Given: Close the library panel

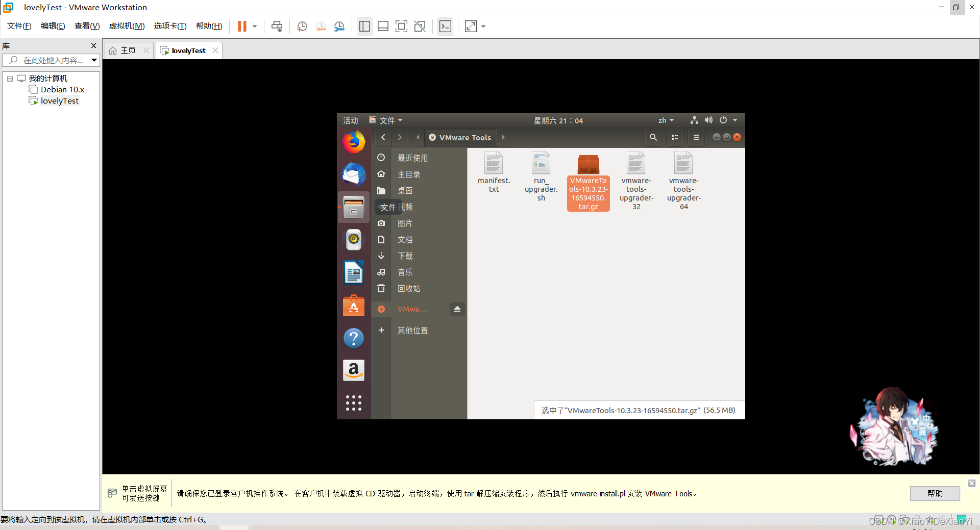Looking at the screenshot, I should (93, 45).
